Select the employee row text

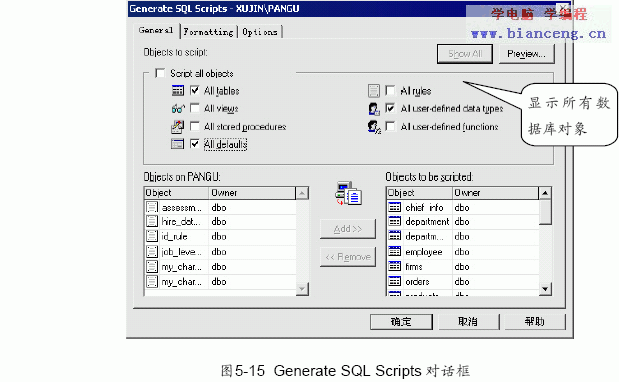[x=424, y=252]
